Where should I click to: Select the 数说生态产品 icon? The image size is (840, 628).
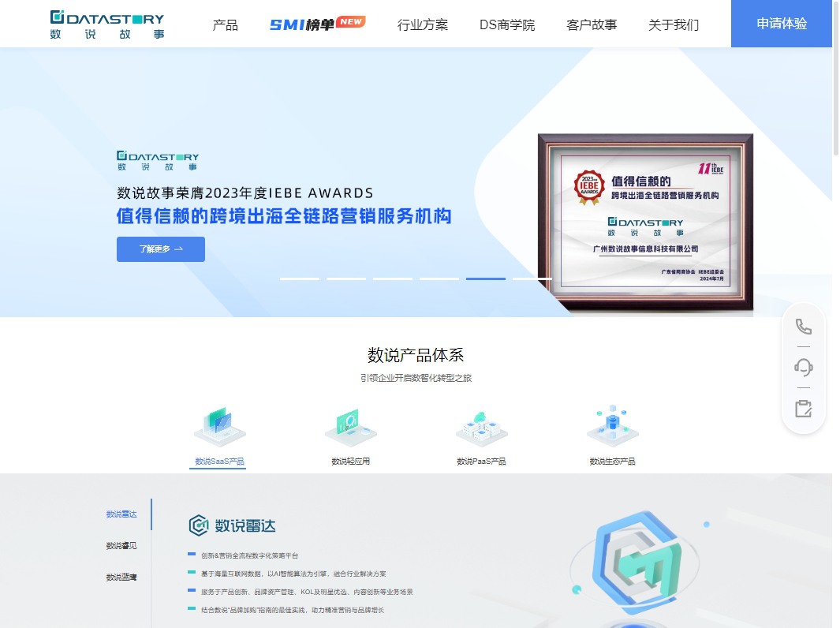pyautogui.click(x=612, y=426)
